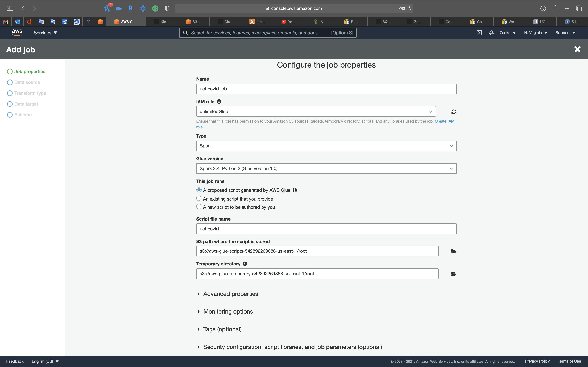Image resolution: width=588 pixels, height=367 pixels.
Task: Click the Temporary directory info icon
Action: (x=245, y=264)
